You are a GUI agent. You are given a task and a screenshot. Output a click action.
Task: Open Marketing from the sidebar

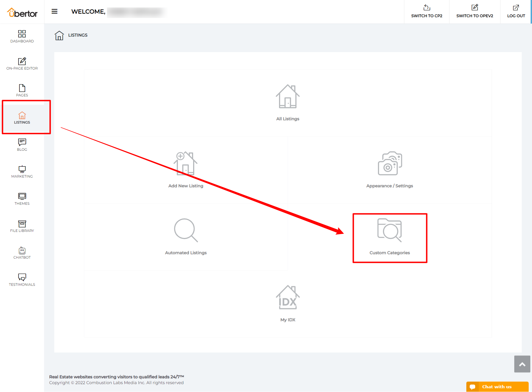click(22, 171)
